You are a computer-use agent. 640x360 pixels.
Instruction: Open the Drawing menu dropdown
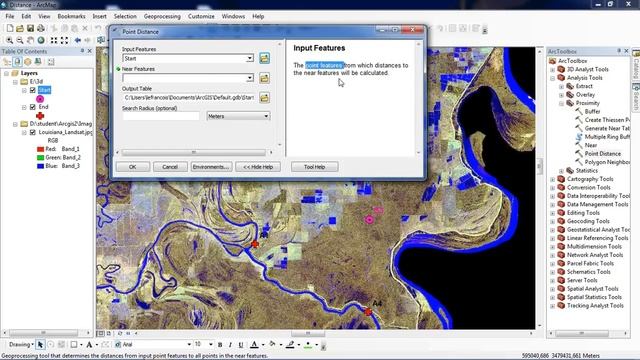click(21, 345)
